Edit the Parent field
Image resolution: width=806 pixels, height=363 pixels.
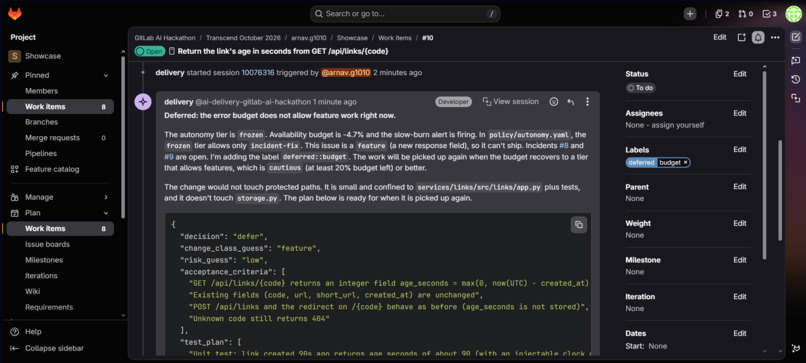point(740,187)
